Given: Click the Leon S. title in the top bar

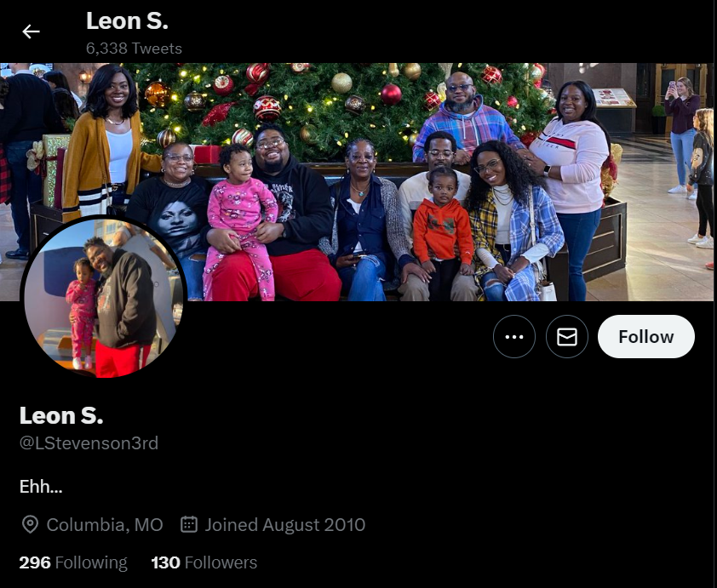Looking at the screenshot, I should coord(127,21).
